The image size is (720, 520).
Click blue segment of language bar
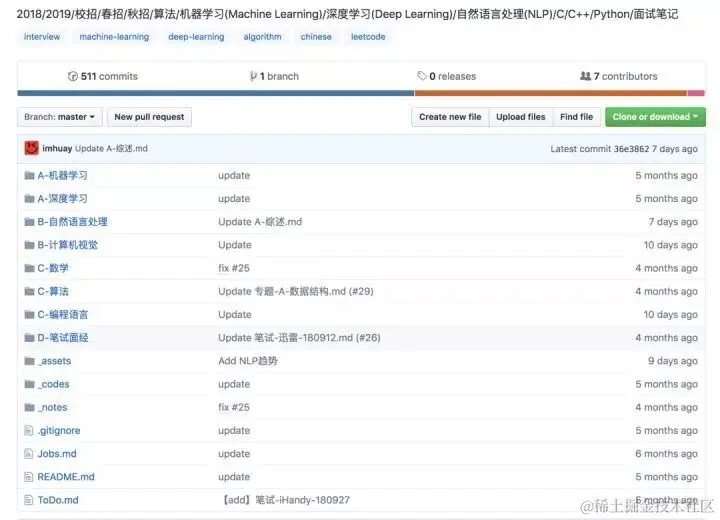pyautogui.click(x=216, y=93)
